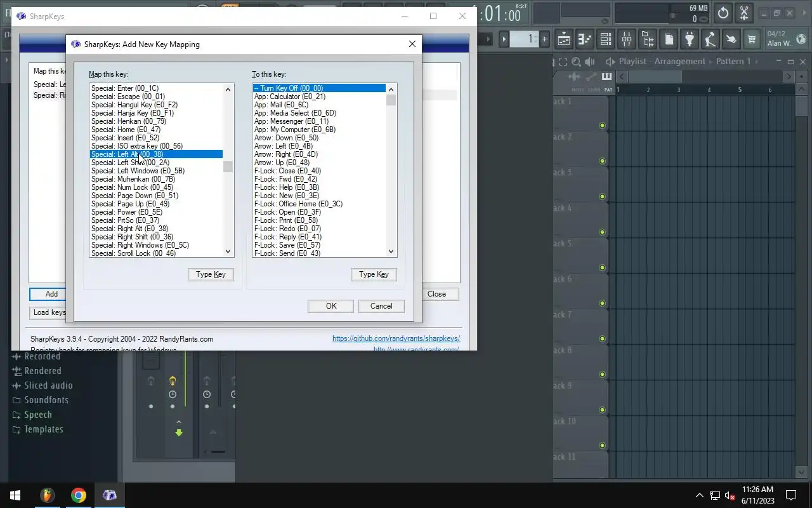Expand the Speech folder in browser
Screen dimensions: 812x508
[x=32, y=415]
